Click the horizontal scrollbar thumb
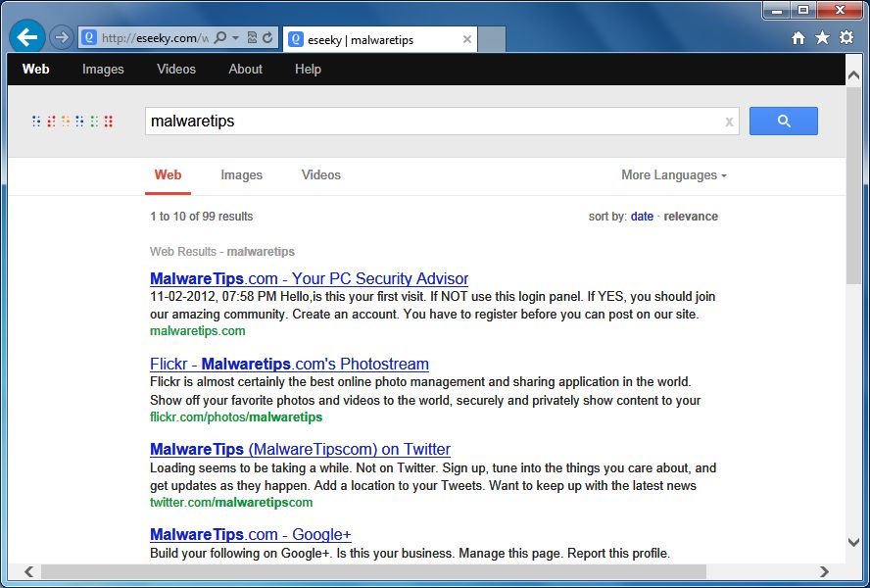 point(373,571)
